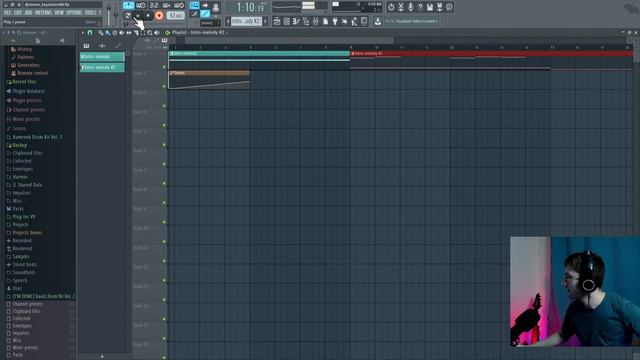Open the Tools menu

pos(90,13)
